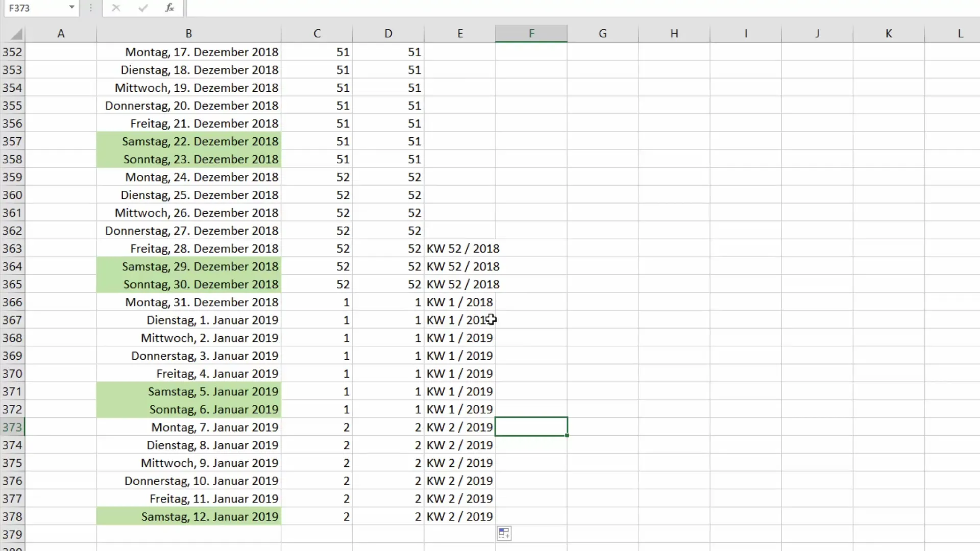980x551 pixels.
Task: Select column J header
Action: (817, 34)
